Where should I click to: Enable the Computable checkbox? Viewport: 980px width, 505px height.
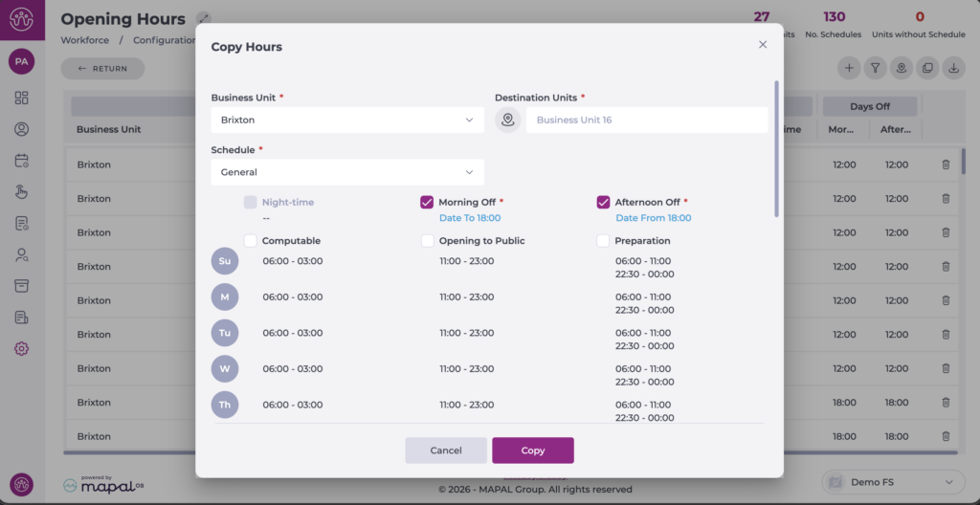tap(251, 241)
